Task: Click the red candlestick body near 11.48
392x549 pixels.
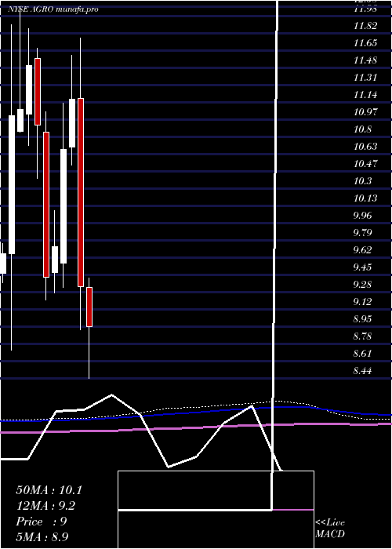Action: click(38, 92)
